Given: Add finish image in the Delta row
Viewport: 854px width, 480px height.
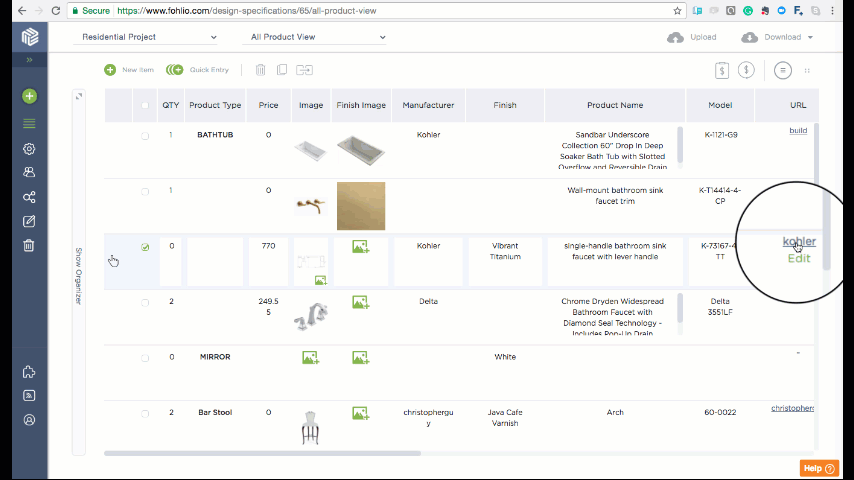Looking at the screenshot, I should (361, 302).
